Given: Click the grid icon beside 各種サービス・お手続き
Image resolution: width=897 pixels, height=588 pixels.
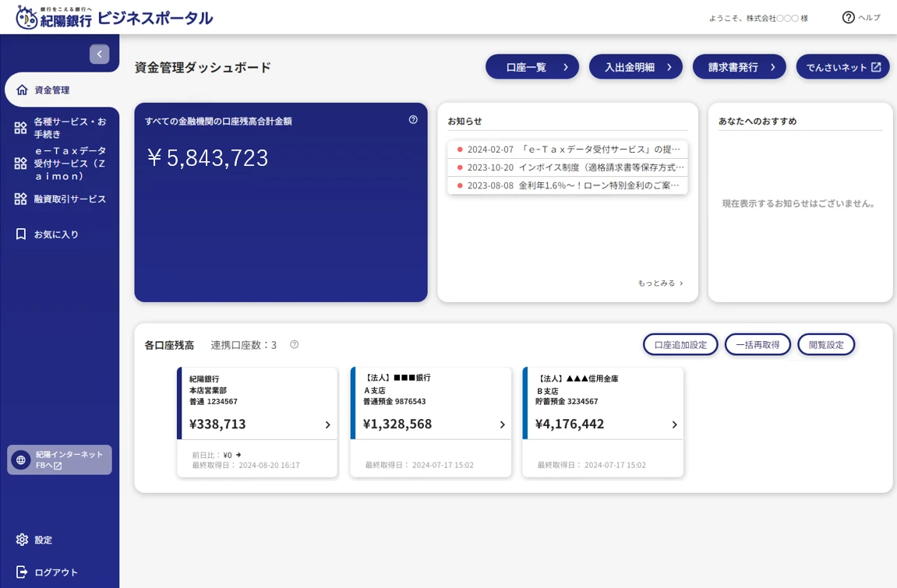Looking at the screenshot, I should point(20,128).
